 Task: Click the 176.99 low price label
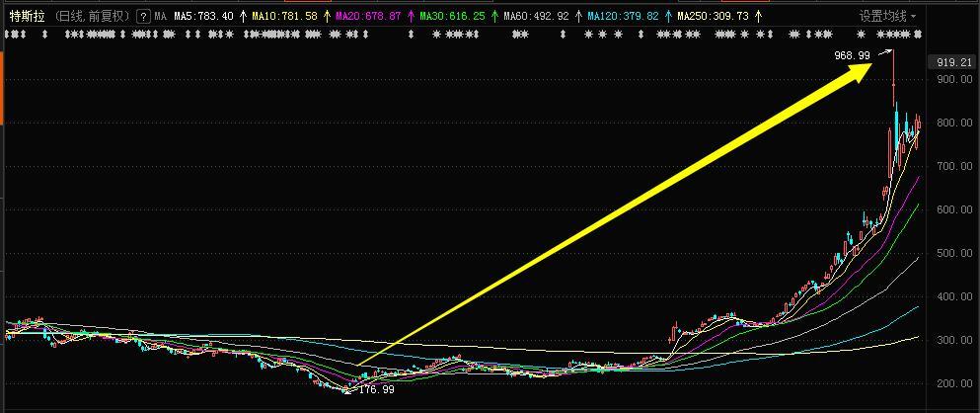click(376, 389)
